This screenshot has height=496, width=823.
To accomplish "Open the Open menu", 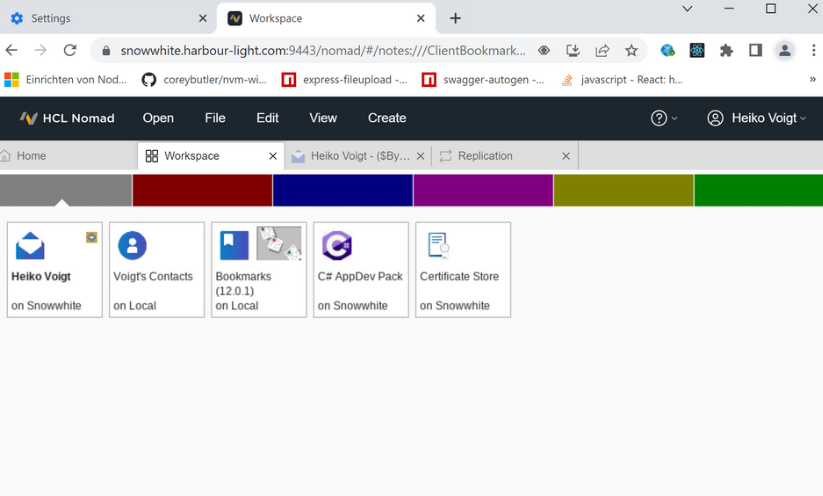I will [158, 118].
